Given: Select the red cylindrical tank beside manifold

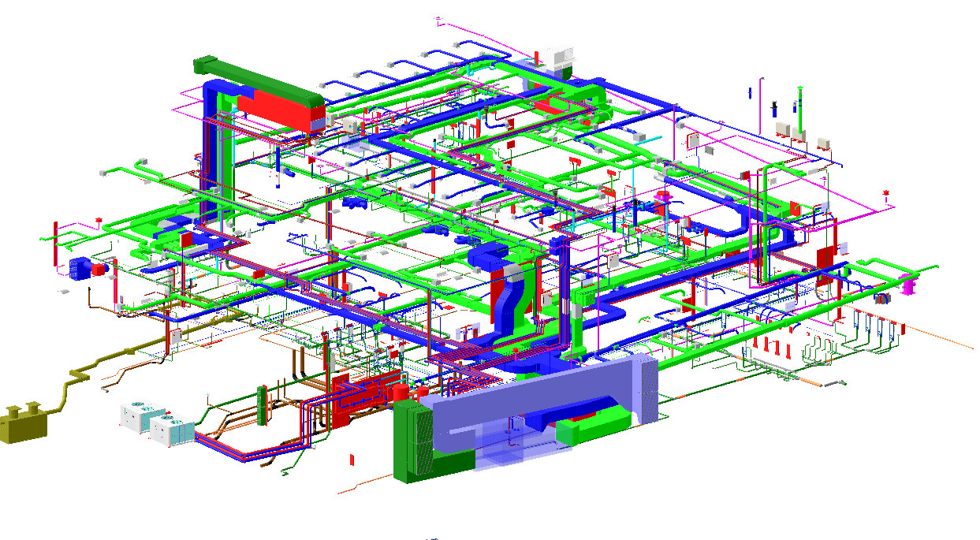Looking at the screenshot, I should (x=403, y=391).
